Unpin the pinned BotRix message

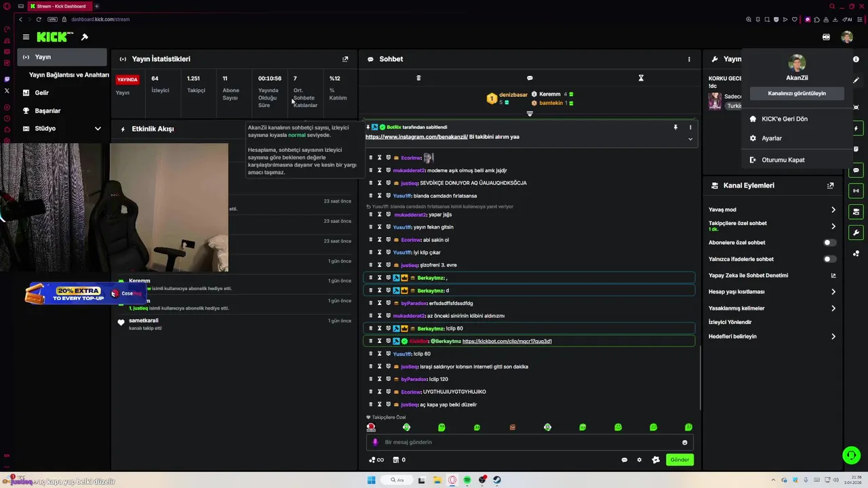(x=675, y=127)
